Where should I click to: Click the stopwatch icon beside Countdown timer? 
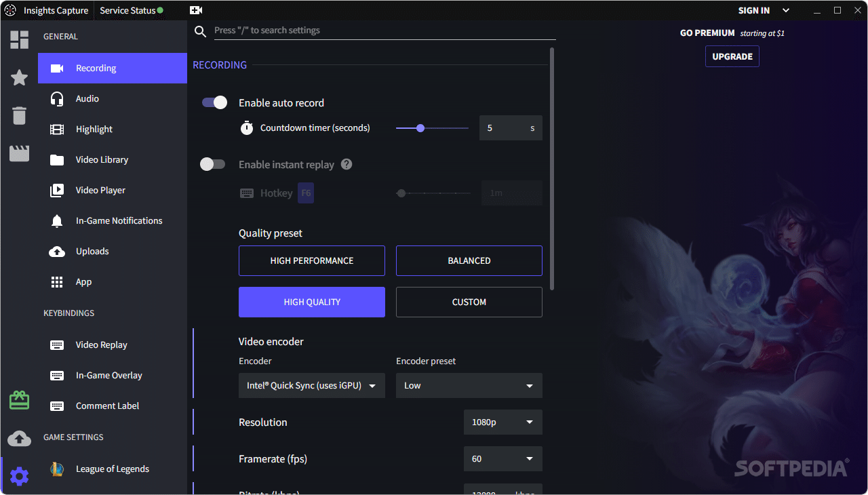click(x=247, y=127)
